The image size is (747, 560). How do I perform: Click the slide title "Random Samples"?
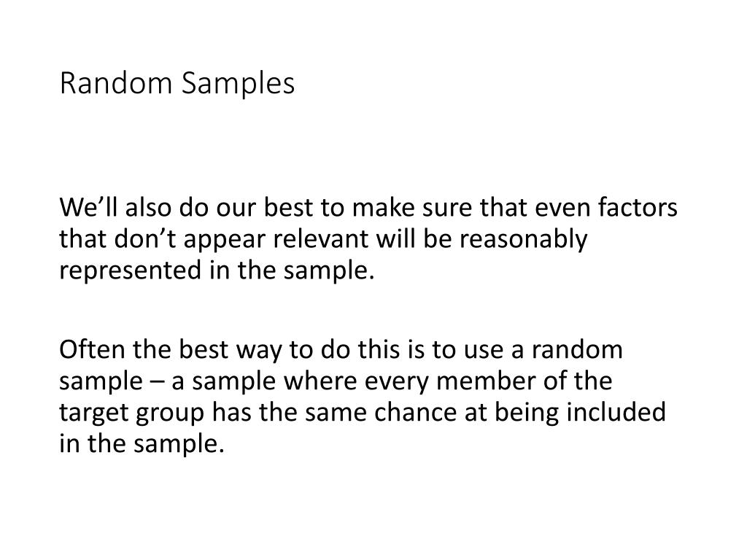click(x=177, y=84)
